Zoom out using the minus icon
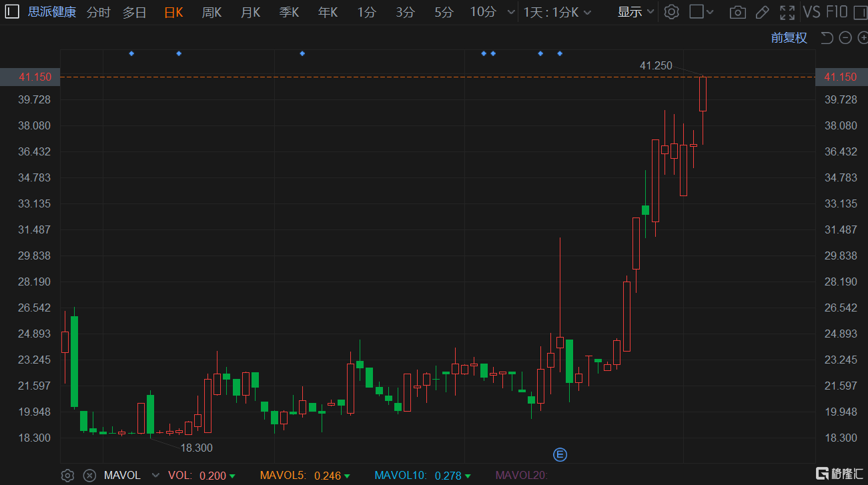Viewport: 868px width, 485px height. click(845, 38)
